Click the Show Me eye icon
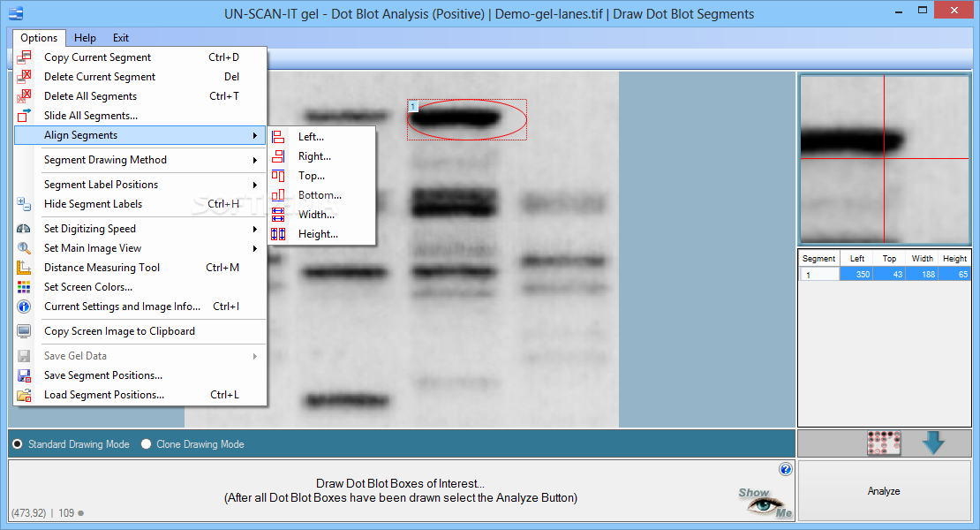The width and height of the screenshot is (980, 530). (765, 503)
